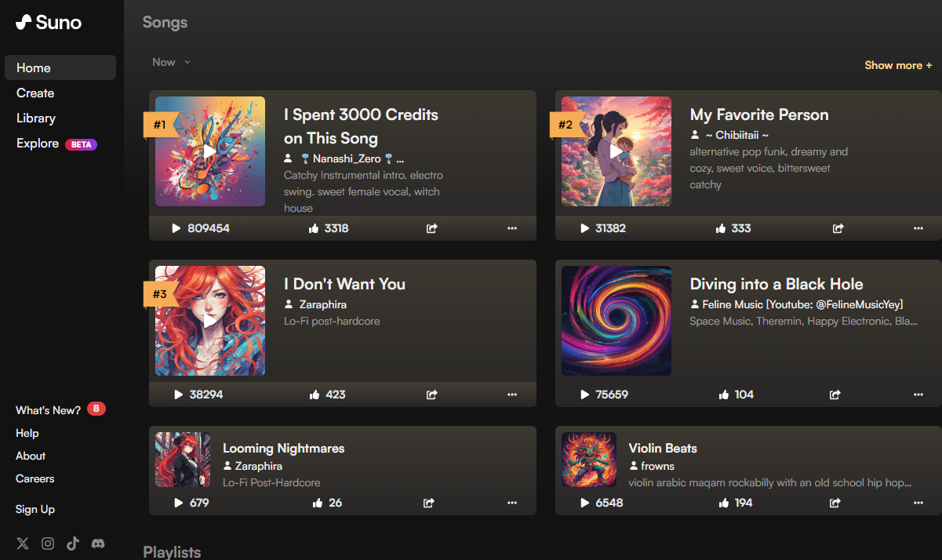Open the Library section

tap(36, 118)
